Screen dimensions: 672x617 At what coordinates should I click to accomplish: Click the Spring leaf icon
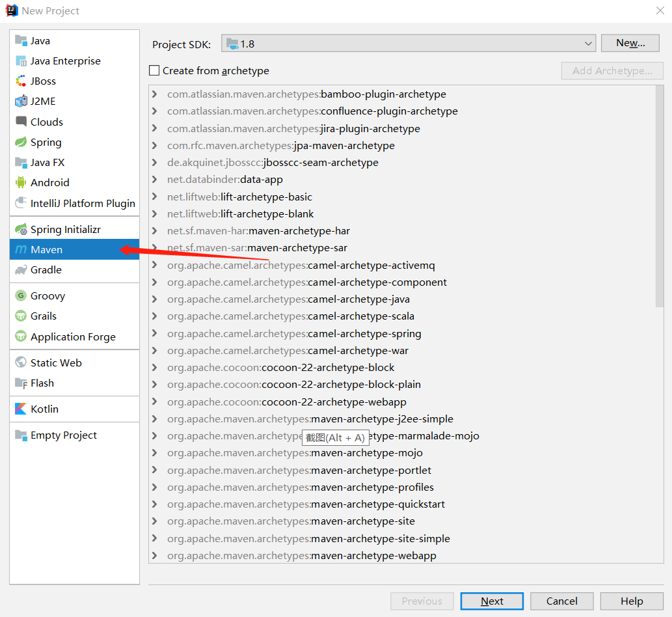(21, 142)
